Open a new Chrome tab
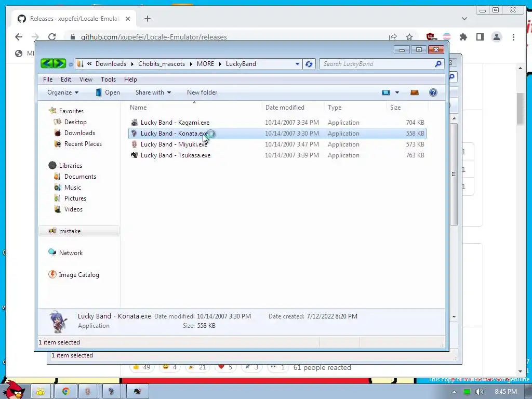The height and width of the screenshot is (399, 532). coord(147,19)
